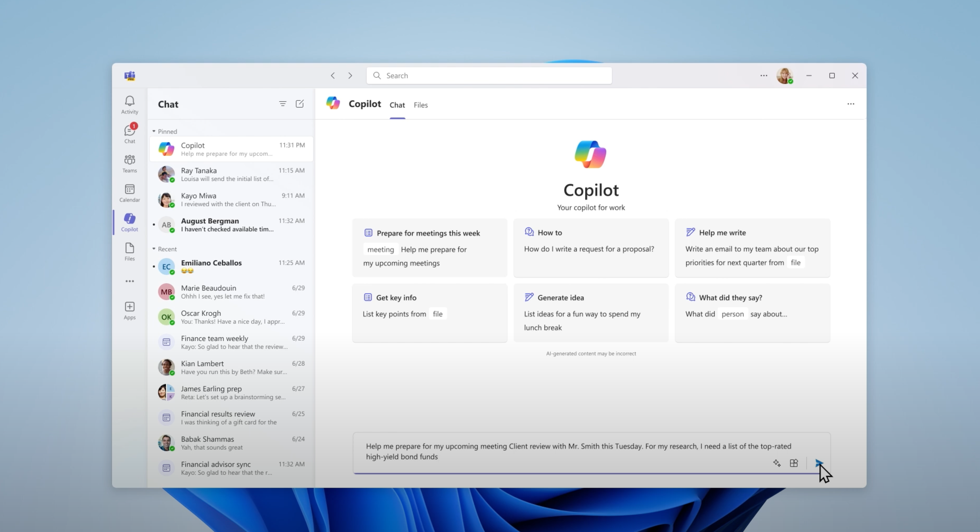Click the large Copilot logo in welcome area
The width and height of the screenshot is (980, 532).
click(x=591, y=154)
